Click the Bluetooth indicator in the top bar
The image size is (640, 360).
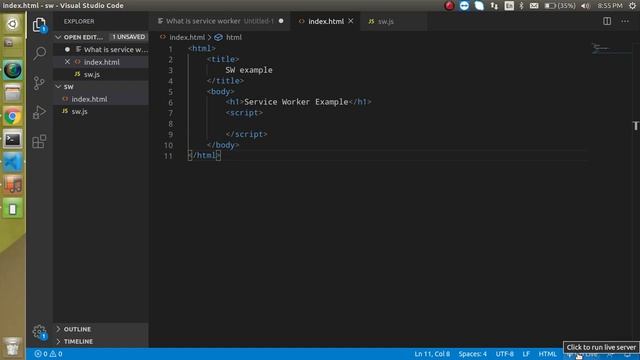pyautogui.click(x=521, y=6)
